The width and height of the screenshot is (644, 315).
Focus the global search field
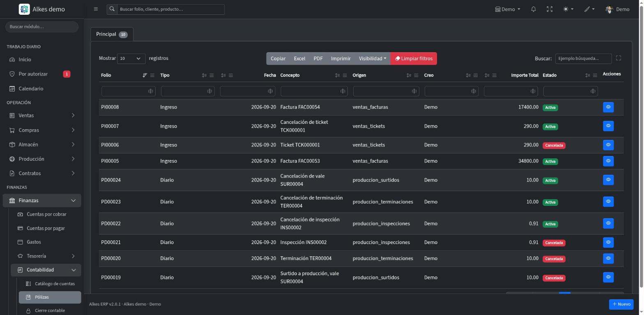coord(170,9)
